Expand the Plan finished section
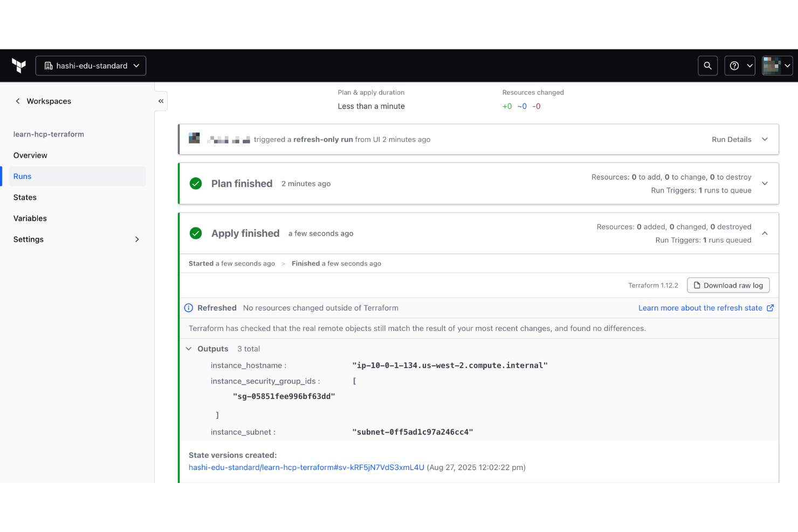Screen dimensions: 798x532 coord(765,183)
